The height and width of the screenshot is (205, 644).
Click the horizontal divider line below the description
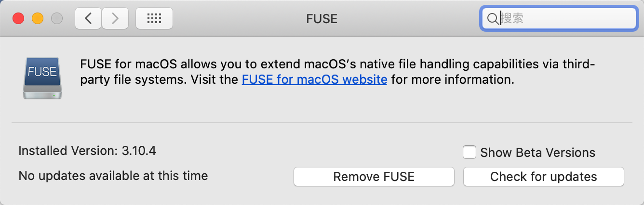pos(322,123)
